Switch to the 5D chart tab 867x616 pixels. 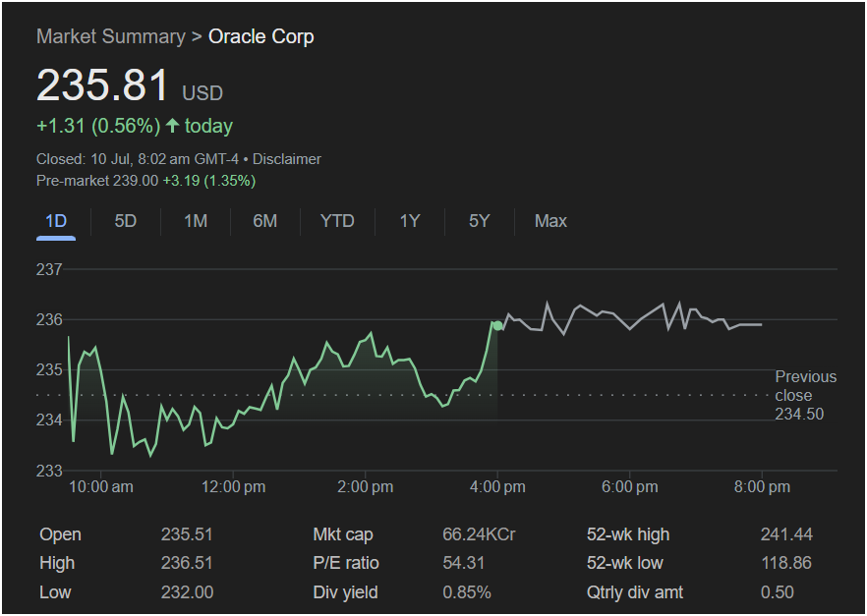126,221
